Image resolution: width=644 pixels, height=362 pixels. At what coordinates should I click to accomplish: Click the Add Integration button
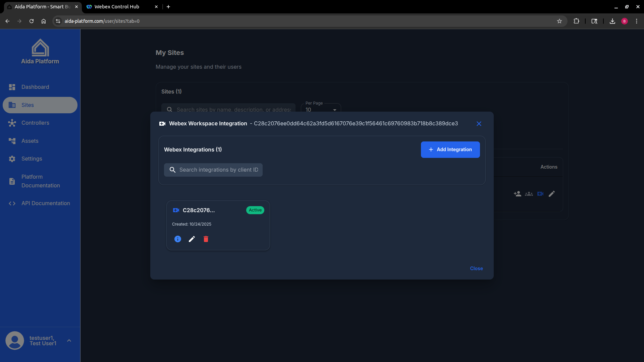[x=450, y=149]
